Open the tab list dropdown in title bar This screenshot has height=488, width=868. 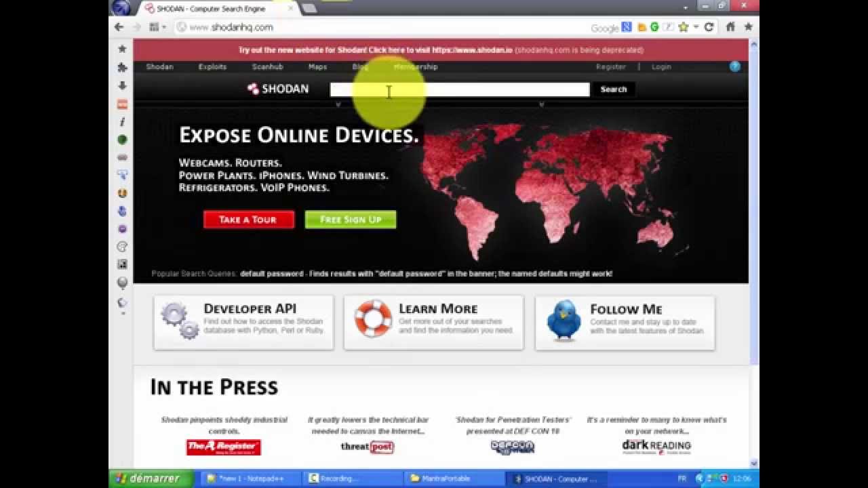pyautogui.click(x=686, y=7)
